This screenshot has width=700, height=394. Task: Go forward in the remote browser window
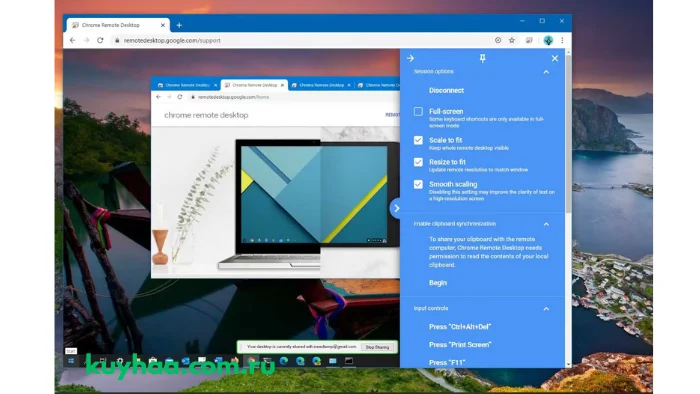(169, 97)
